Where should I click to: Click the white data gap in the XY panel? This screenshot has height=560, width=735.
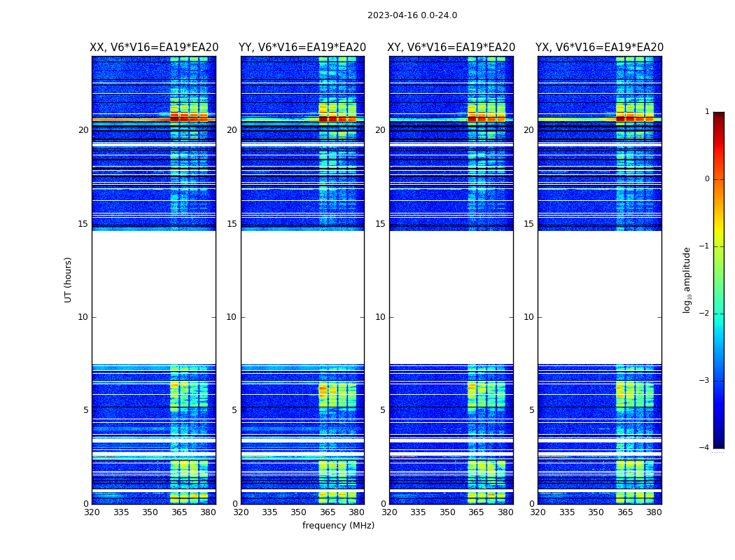point(451,297)
